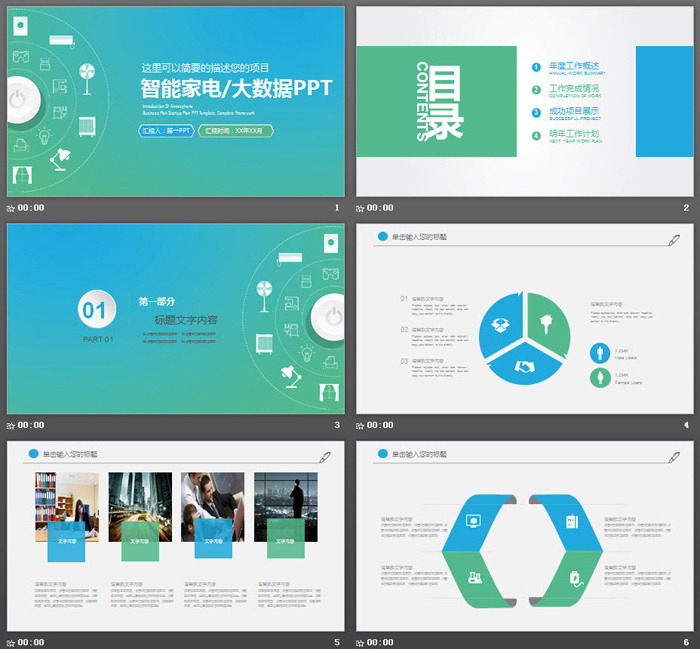Click the 汇报人：第一PPT label on slide 1

(x=166, y=131)
